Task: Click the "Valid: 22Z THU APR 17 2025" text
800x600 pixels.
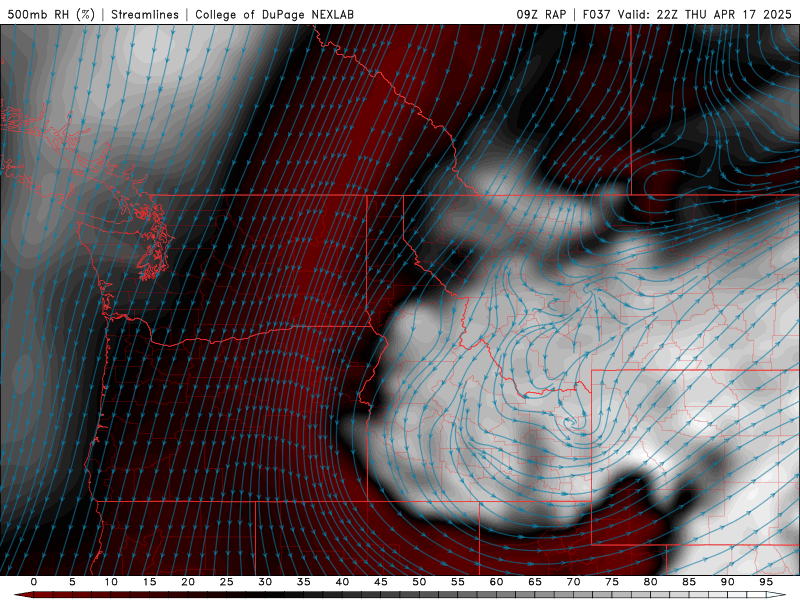Action: pos(704,14)
